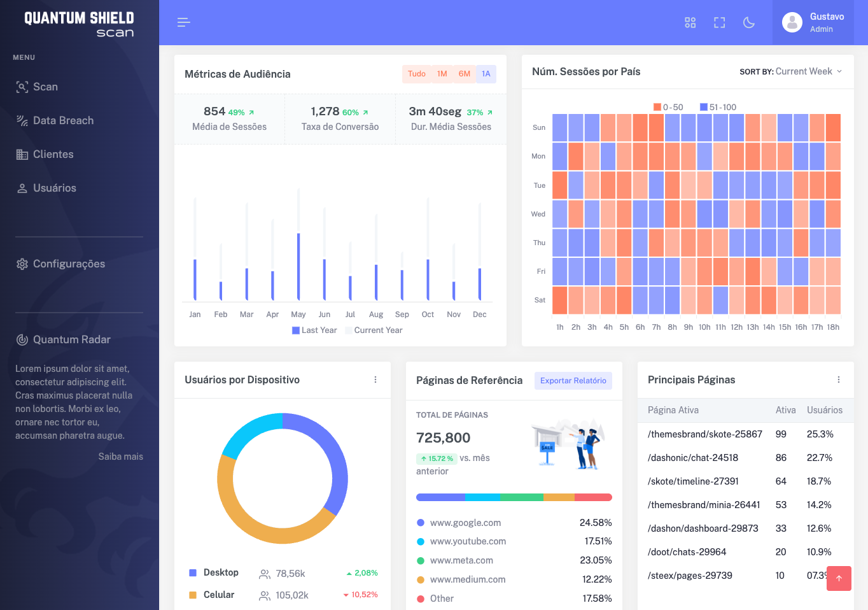Image resolution: width=868 pixels, height=610 pixels.
Task: Click the Exportar Relatório button
Action: [573, 381]
